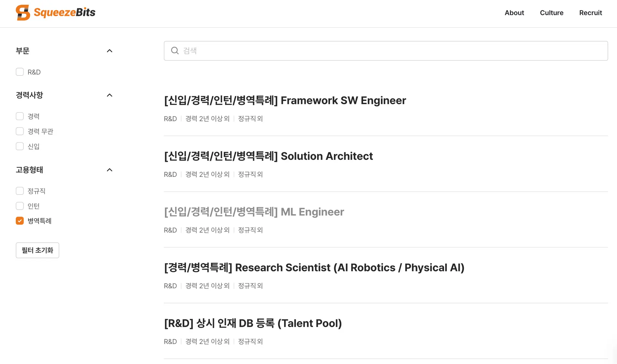Tick the 경력 무관 checkbox
Screen dimensions: 617x364
click(x=20, y=131)
